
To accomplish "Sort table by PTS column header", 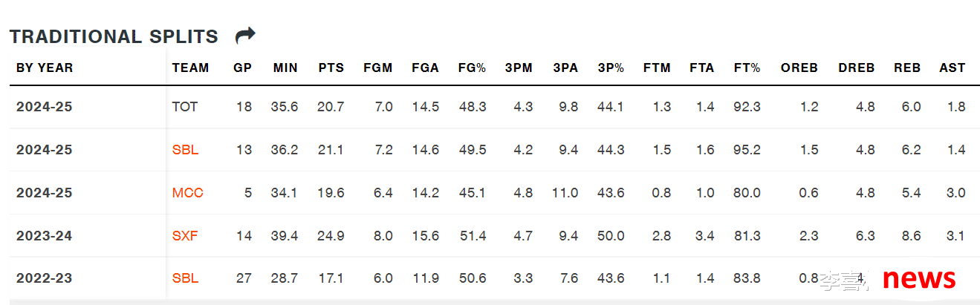I will pyautogui.click(x=331, y=68).
